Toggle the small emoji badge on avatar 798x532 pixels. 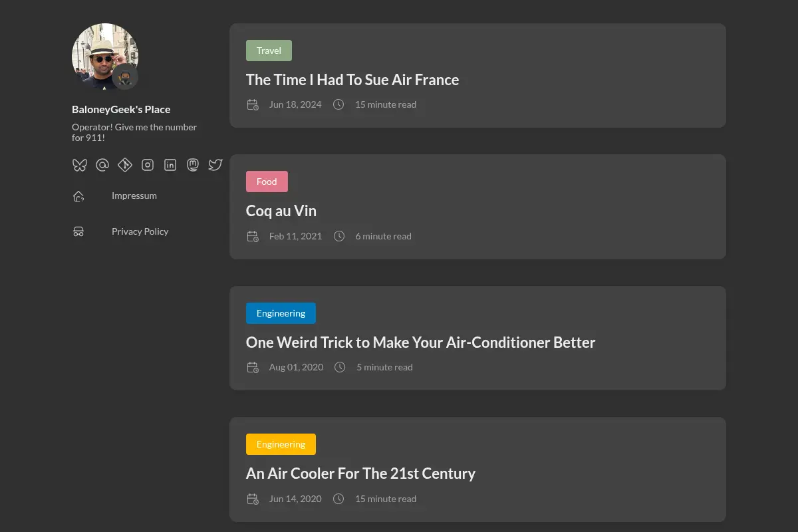point(124,76)
